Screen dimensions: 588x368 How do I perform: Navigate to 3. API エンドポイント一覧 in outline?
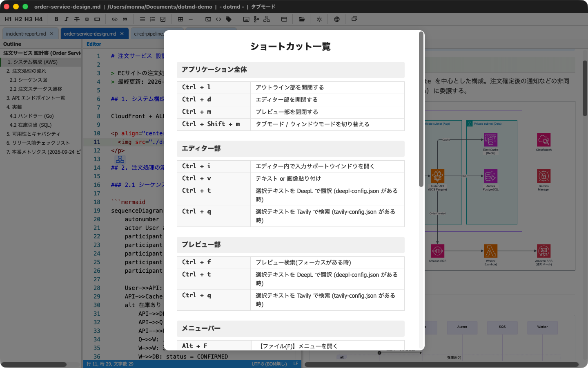[41, 98]
